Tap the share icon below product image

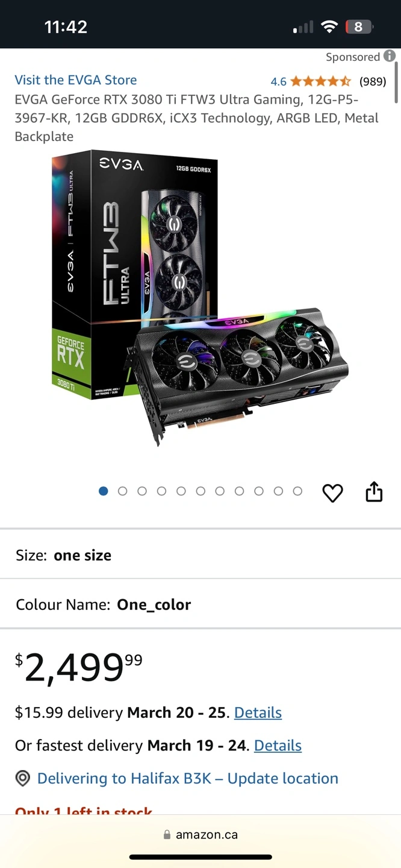coord(374,491)
